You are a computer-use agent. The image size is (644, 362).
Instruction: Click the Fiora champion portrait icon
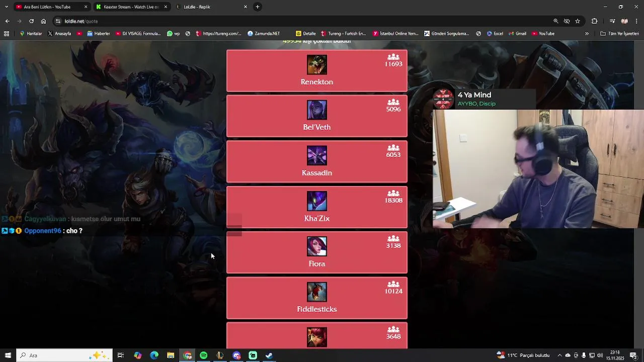coord(317,246)
